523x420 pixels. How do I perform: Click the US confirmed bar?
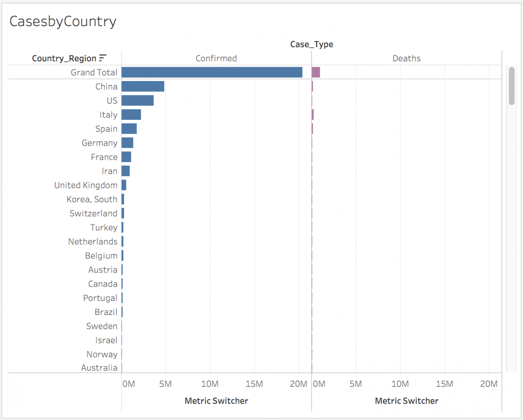137,100
